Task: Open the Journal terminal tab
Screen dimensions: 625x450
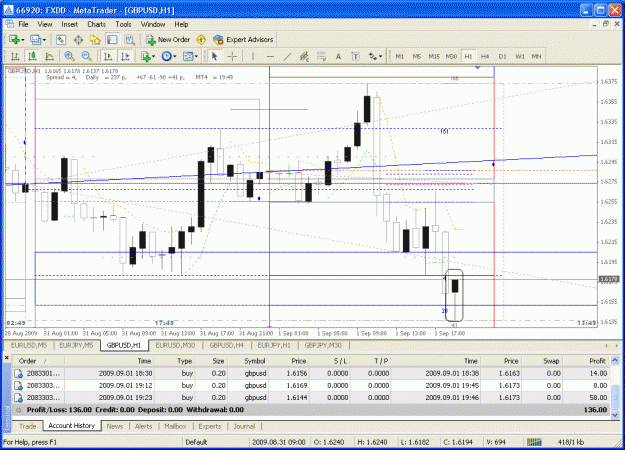Action: [244, 426]
